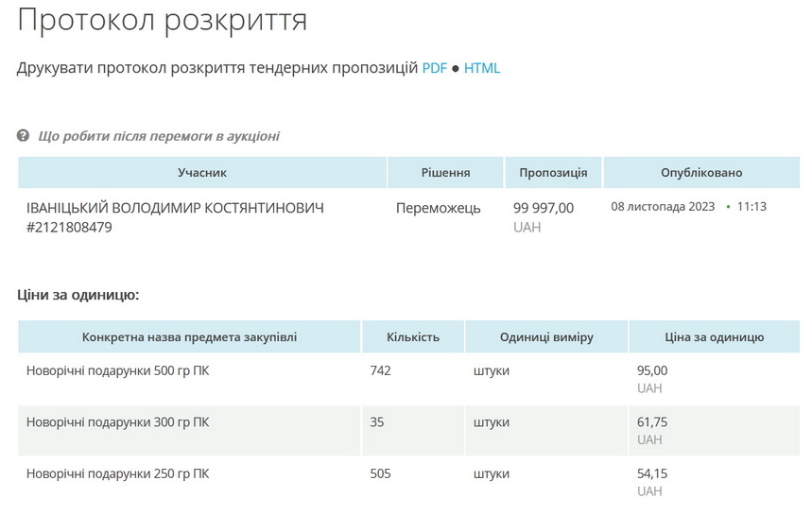Screen dimensions: 812x515
Task: Click the 99 997,00 proposal amount
Action: (x=543, y=208)
